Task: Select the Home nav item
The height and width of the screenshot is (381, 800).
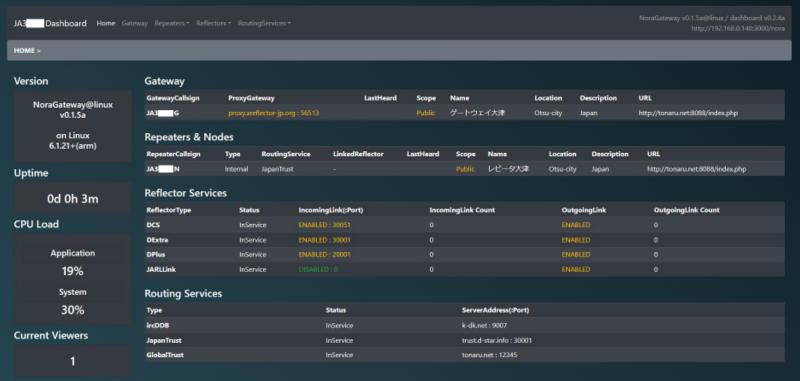Action: point(106,23)
